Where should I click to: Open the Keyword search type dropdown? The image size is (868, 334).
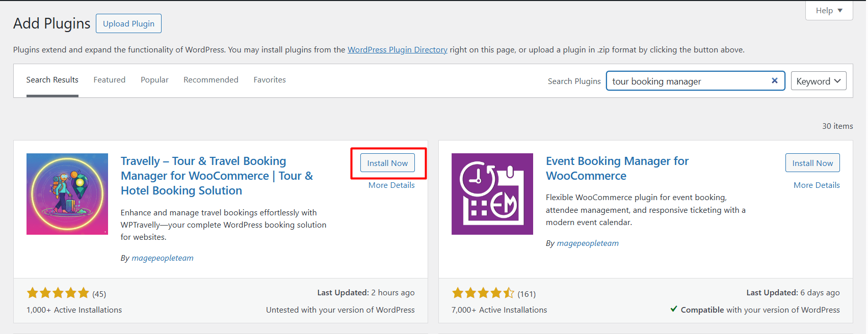coord(818,81)
